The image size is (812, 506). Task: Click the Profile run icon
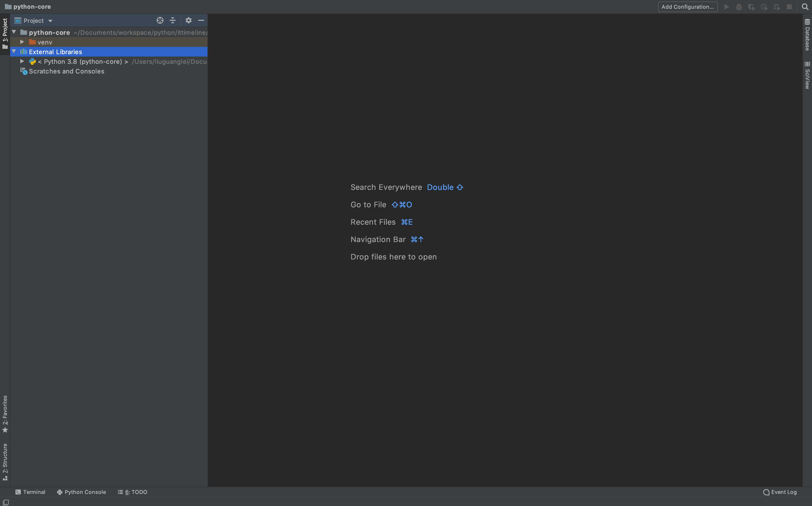coord(764,7)
